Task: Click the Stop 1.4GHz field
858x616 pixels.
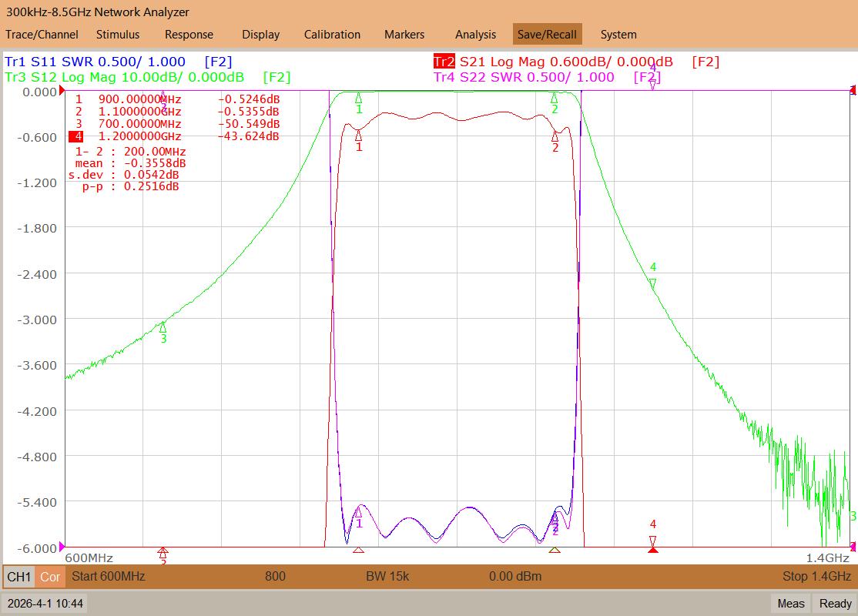Action: click(817, 577)
